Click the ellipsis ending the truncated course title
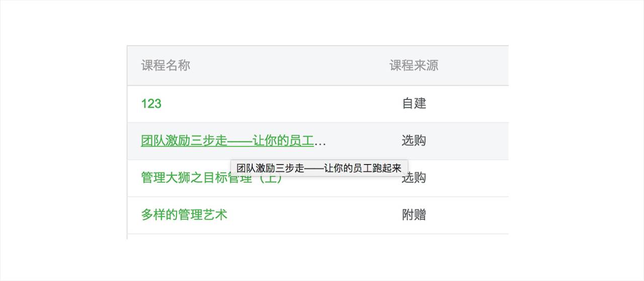Viewport: 644px width, 281px height. click(320, 142)
